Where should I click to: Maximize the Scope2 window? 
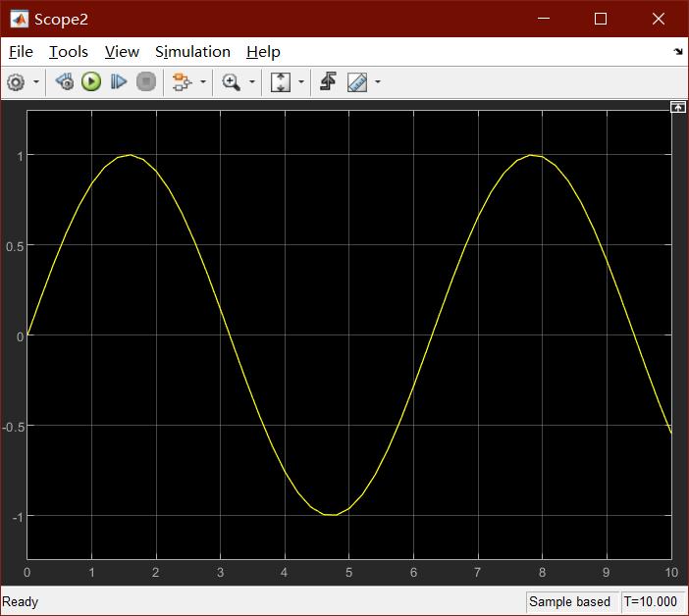[601, 19]
